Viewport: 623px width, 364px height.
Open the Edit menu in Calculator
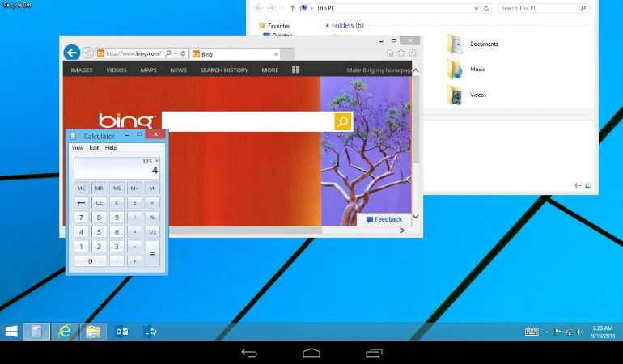point(94,148)
